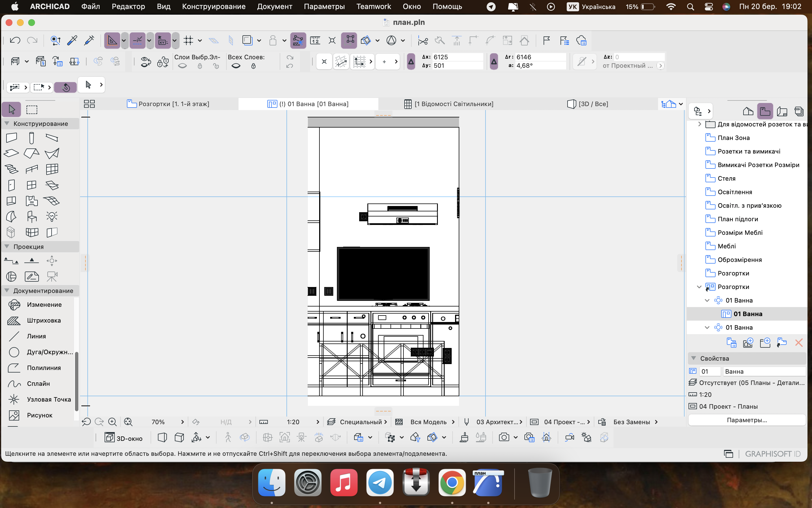Viewport: 812px width, 508px height.
Task: Click the Undo arrow icon
Action: pos(15,41)
